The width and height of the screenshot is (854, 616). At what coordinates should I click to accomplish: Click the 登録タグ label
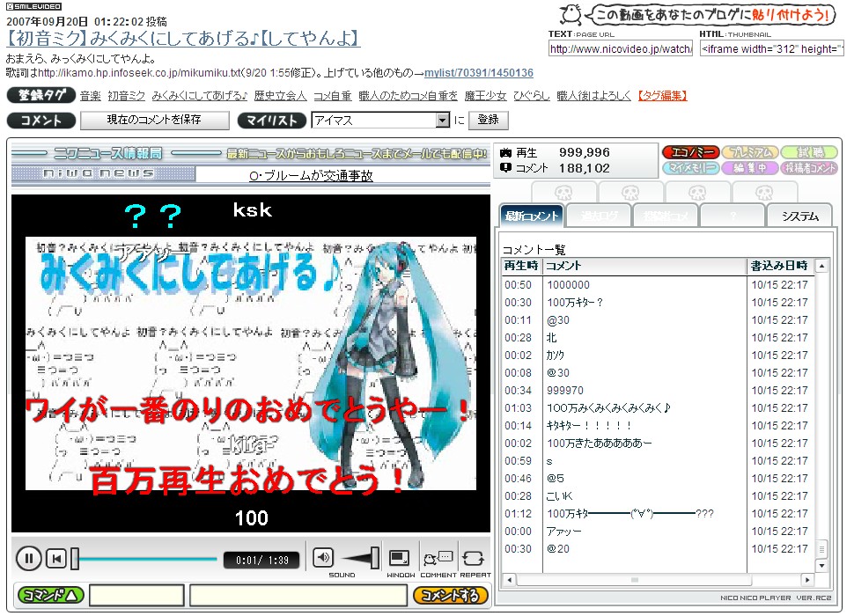[x=40, y=95]
